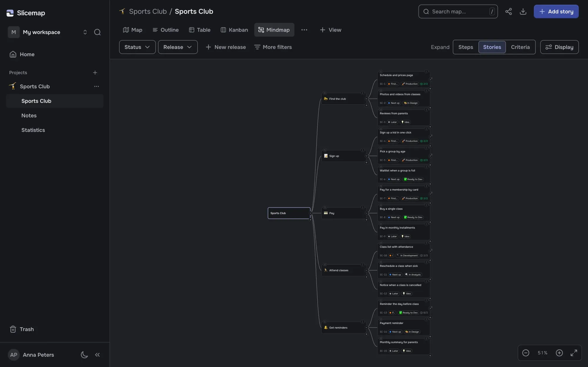The image size is (588, 367).
Task: Enter fullscreen with expand arrows icon
Action: (x=574, y=353)
